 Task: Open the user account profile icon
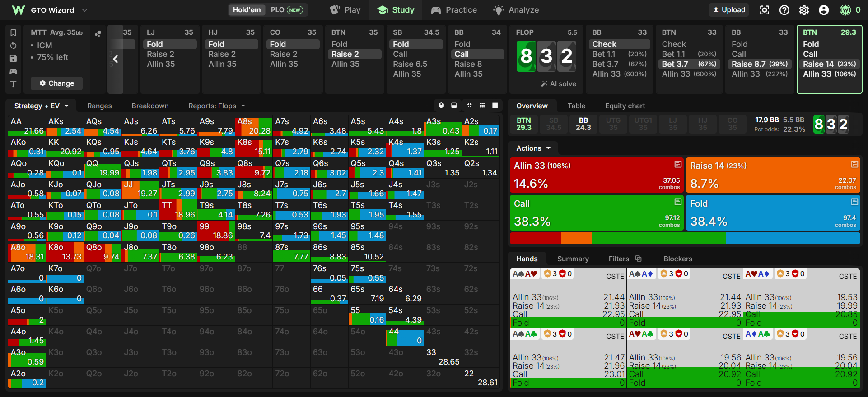(824, 10)
